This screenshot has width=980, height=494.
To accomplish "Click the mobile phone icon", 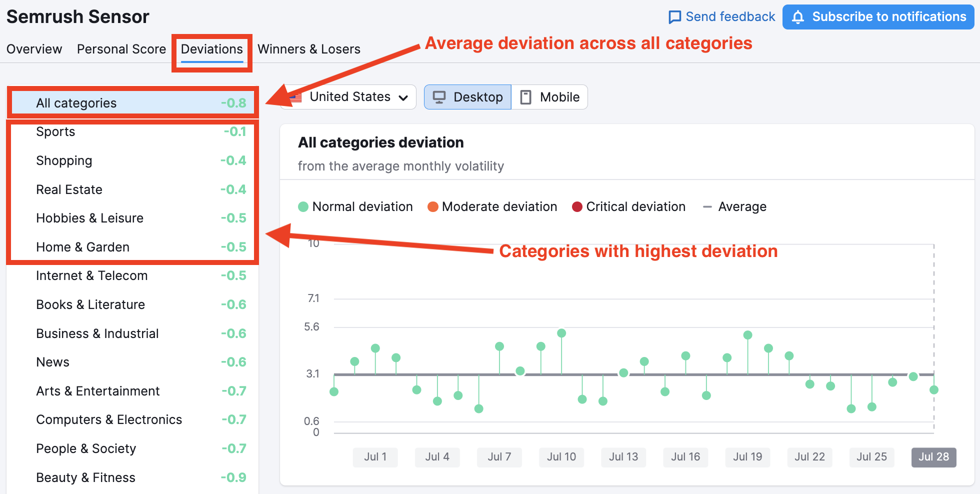I will click(x=525, y=97).
